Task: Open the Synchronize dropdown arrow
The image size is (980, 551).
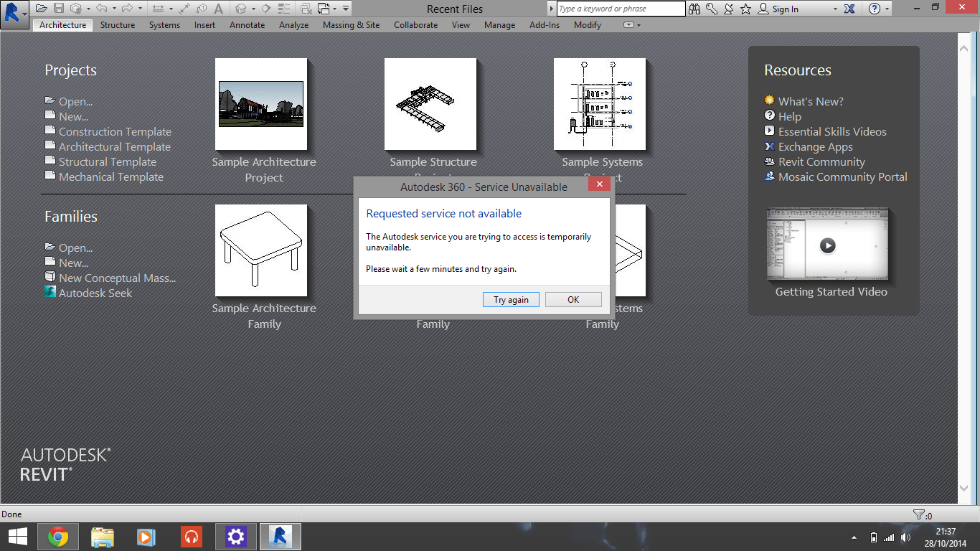Action: click(x=88, y=9)
